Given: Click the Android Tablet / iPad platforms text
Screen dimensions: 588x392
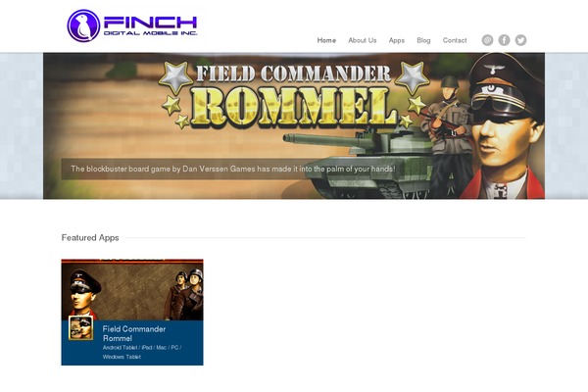Looking at the screenshot, I should tap(142, 352).
